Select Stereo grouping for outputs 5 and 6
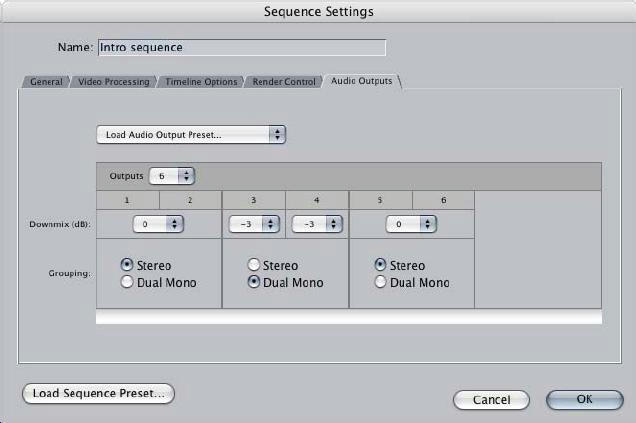The height and width of the screenshot is (423, 636). point(380,265)
